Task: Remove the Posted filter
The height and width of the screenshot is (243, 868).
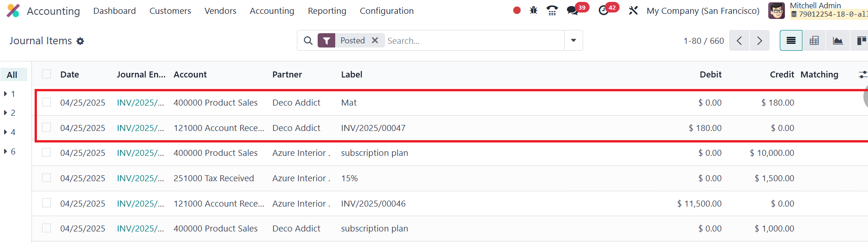Action: coord(375,41)
